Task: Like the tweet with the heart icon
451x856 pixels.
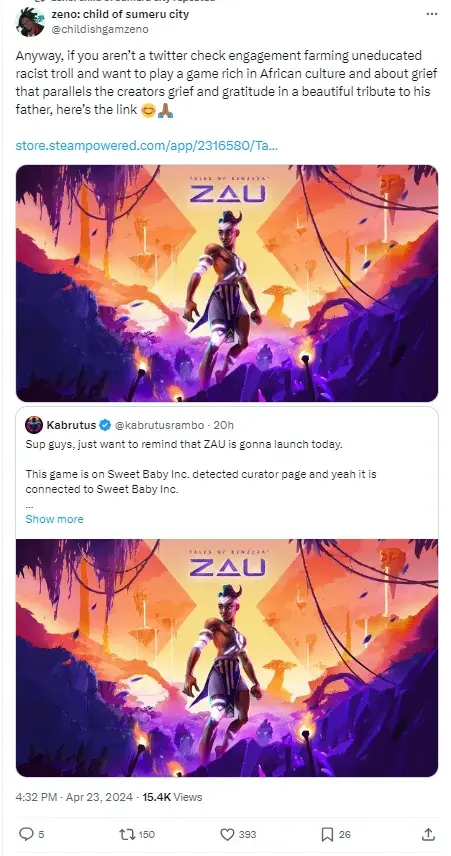Action: 227,834
